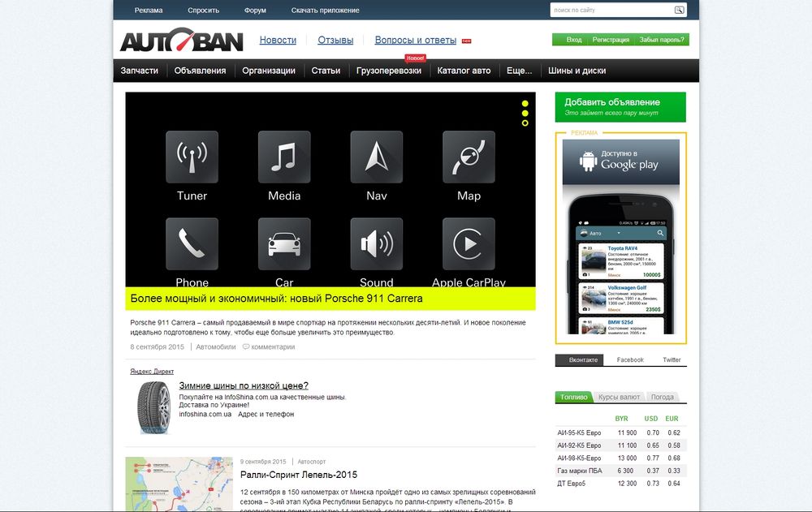812x512 pixels.
Task: Switch to Погода tab
Action: [663, 397]
